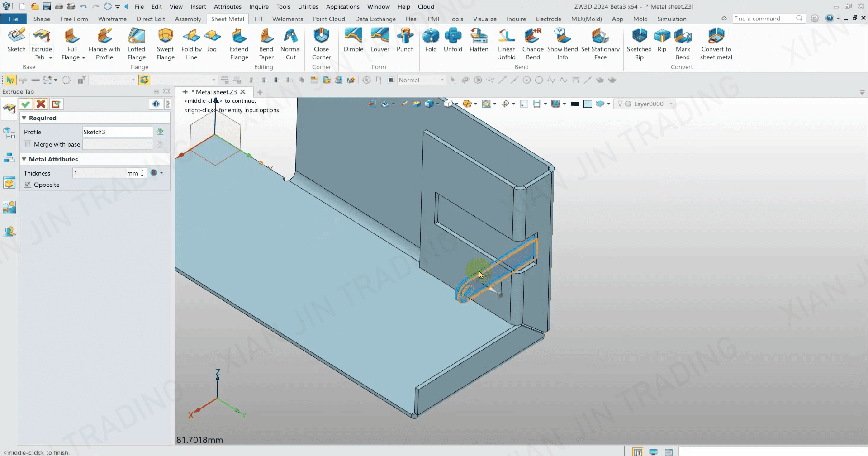The height and width of the screenshot is (456, 868).
Task: Click the black color swatch in view toolbar
Action: coord(575,104)
